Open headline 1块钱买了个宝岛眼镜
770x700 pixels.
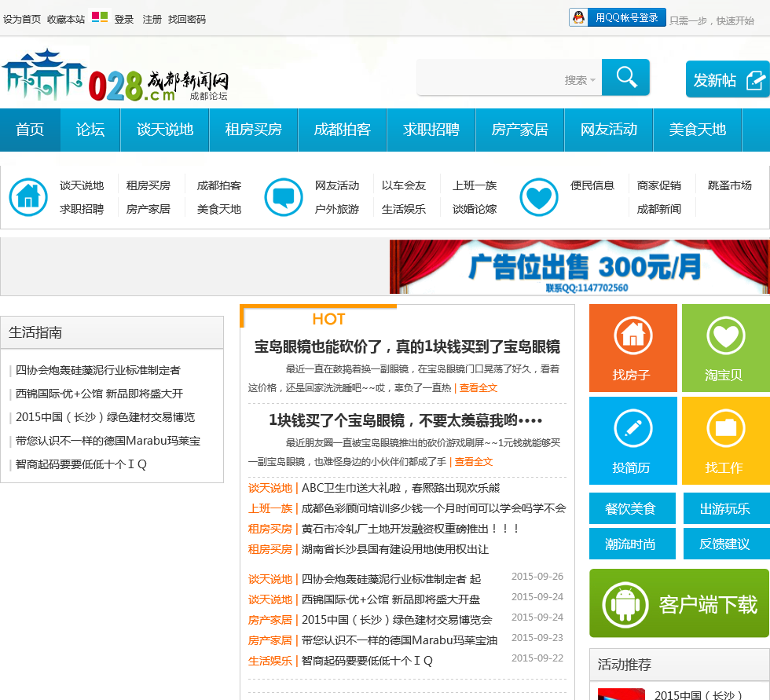(406, 420)
